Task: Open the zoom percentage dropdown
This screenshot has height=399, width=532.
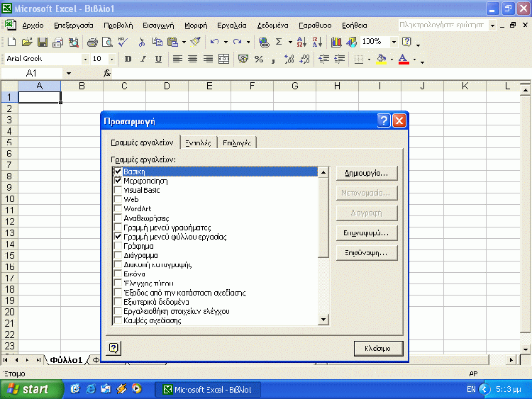Action: 394,42
